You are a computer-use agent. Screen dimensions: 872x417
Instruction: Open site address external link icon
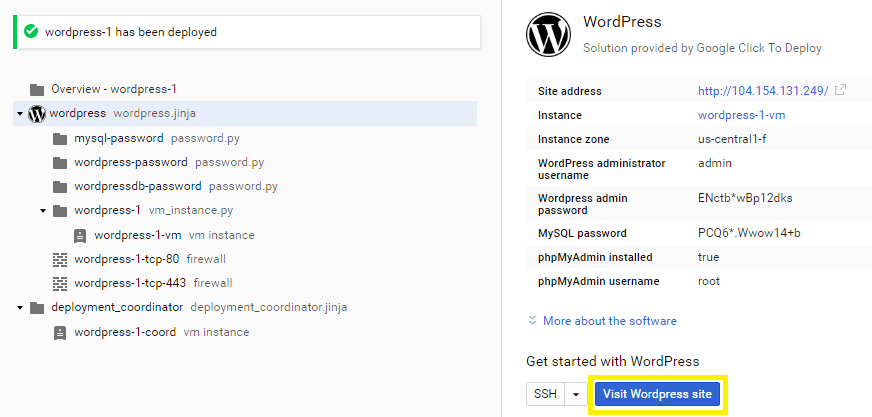click(841, 90)
